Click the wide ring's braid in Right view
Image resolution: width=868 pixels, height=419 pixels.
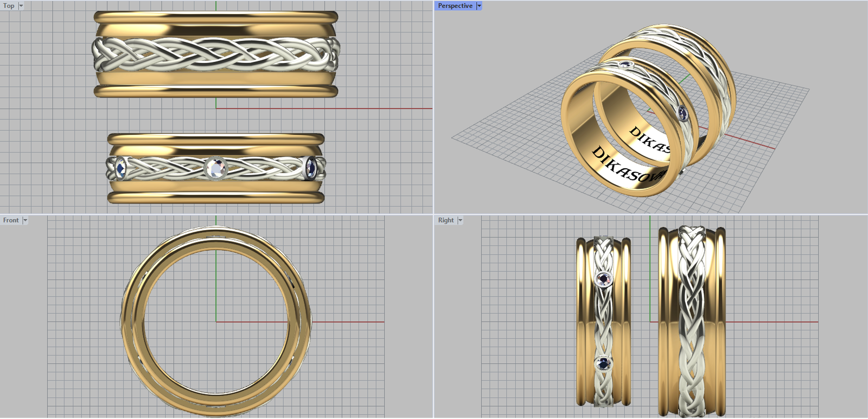pyautogui.click(x=691, y=320)
